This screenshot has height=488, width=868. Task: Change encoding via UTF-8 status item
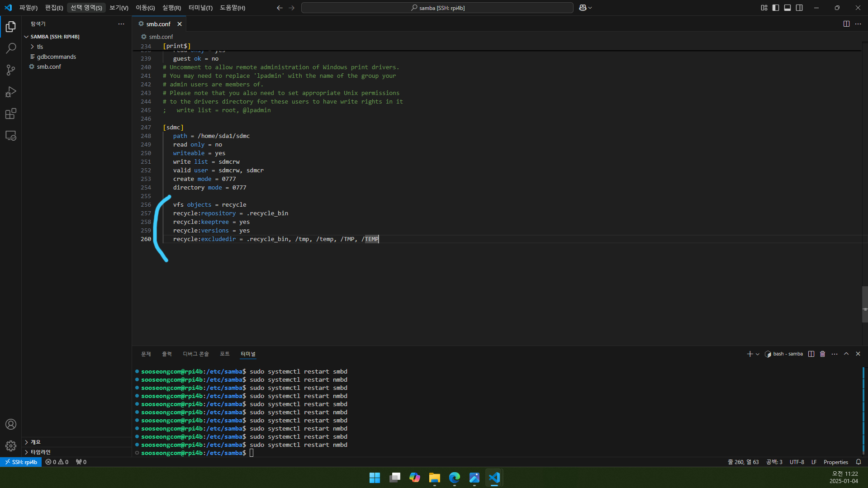pyautogui.click(x=797, y=462)
